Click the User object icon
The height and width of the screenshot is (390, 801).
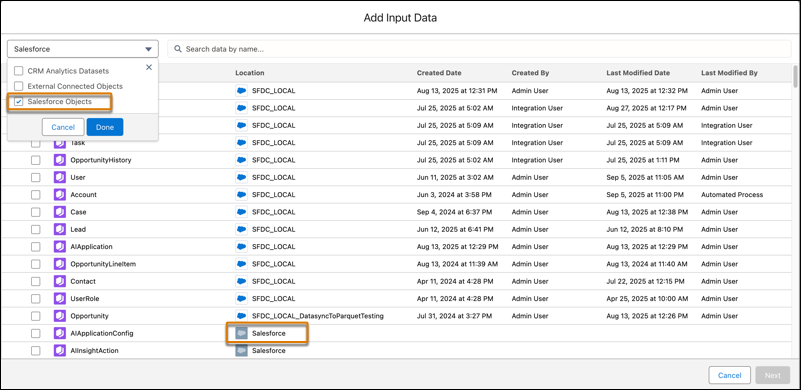60,177
